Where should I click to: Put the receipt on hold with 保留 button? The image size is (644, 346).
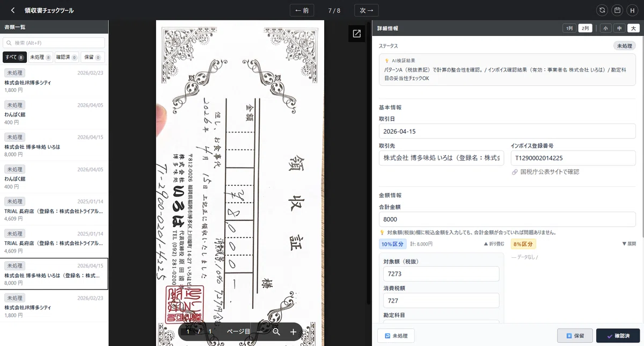(575, 336)
